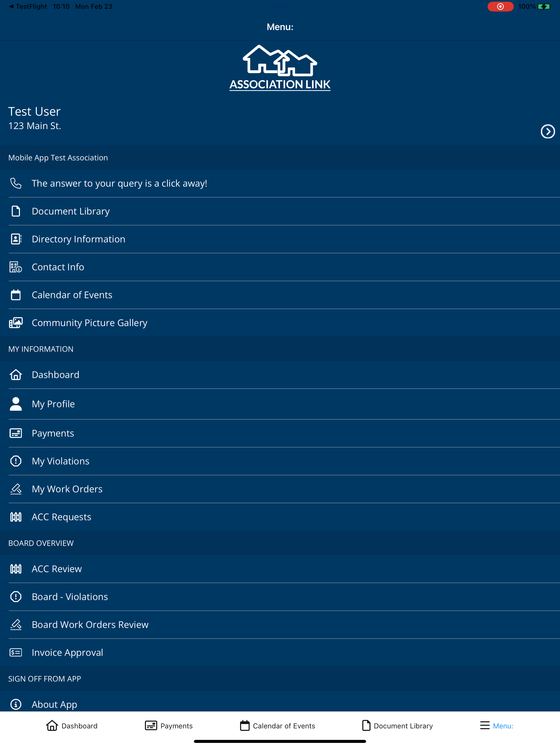Tap the My Work Orders gavel icon
This screenshot has height=747, width=560.
click(x=16, y=489)
